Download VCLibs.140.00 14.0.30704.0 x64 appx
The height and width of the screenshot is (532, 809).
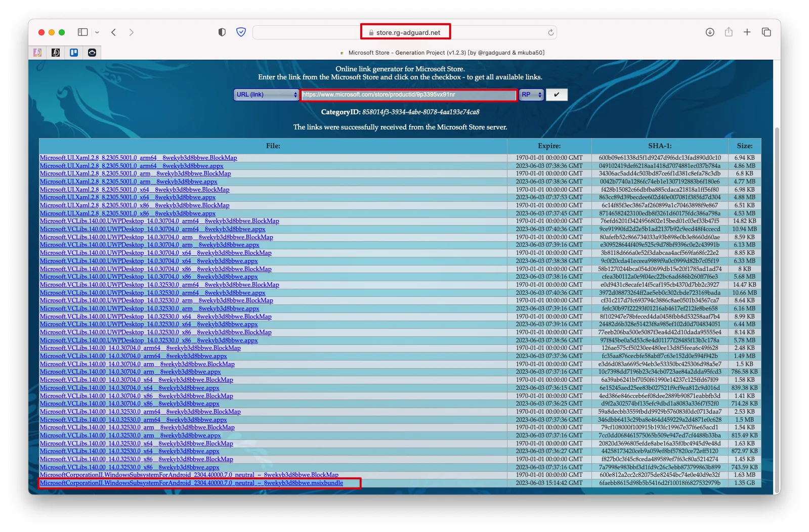[130, 388]
